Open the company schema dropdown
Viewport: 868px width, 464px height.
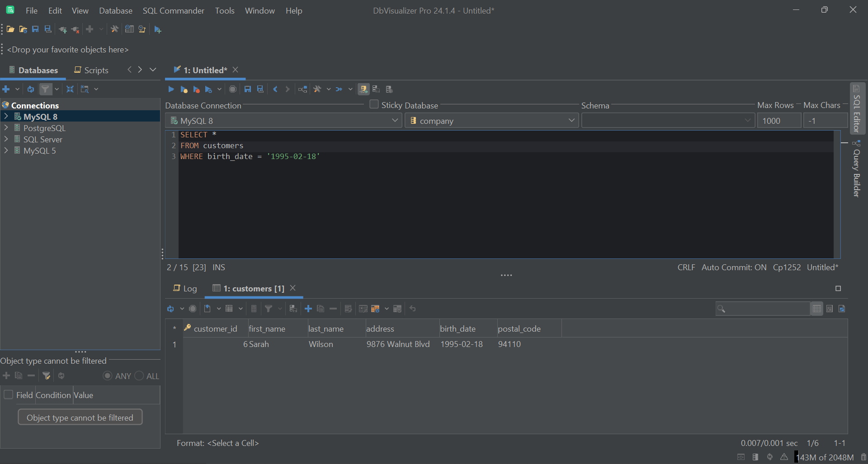(x=571, y=120)
